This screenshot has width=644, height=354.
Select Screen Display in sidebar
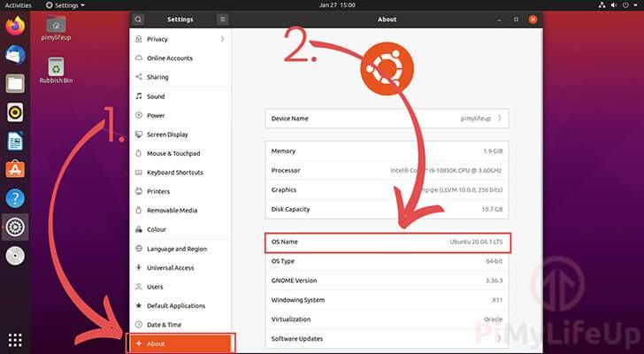pos(180,135)
